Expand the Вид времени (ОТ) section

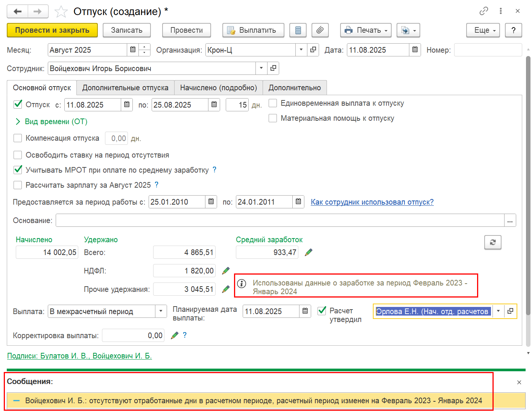pyautogui.click(x=18, y=121)
